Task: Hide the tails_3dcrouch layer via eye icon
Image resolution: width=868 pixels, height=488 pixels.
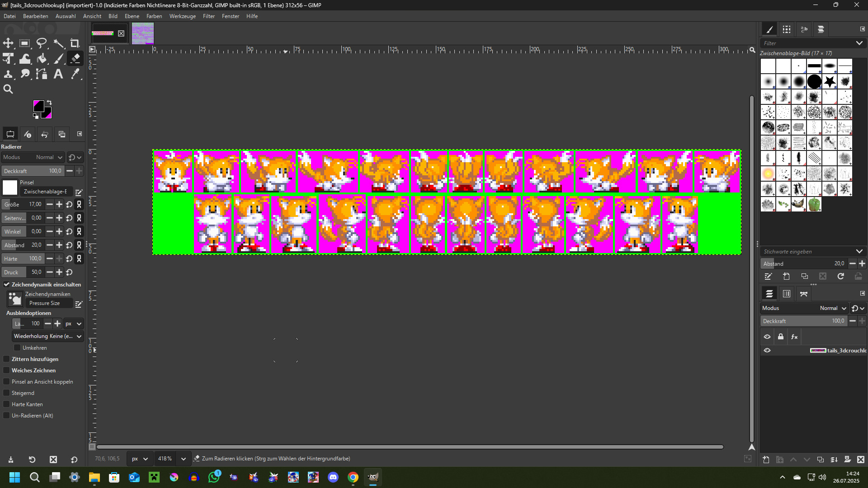Action: [x=768, y=350]
